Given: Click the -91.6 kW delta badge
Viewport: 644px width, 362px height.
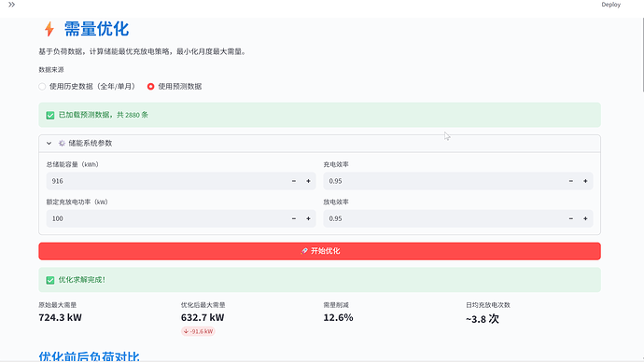Looking at the screenshot, I should click(198, 331).
